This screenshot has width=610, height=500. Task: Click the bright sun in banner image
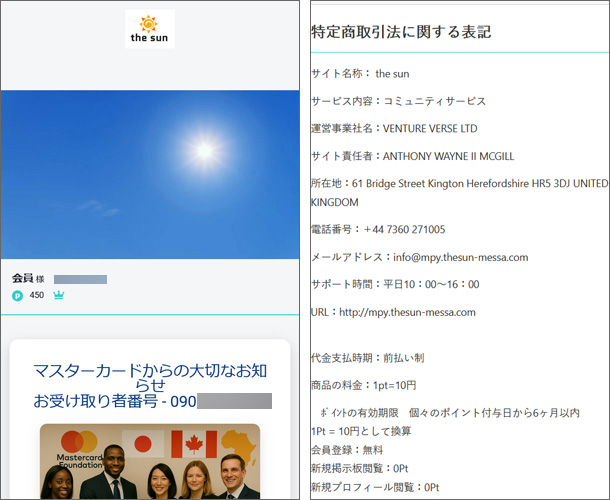coord(204,151)
